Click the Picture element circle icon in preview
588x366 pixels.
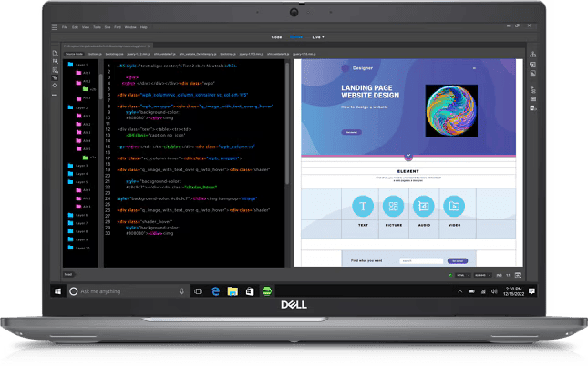point(394,206)
